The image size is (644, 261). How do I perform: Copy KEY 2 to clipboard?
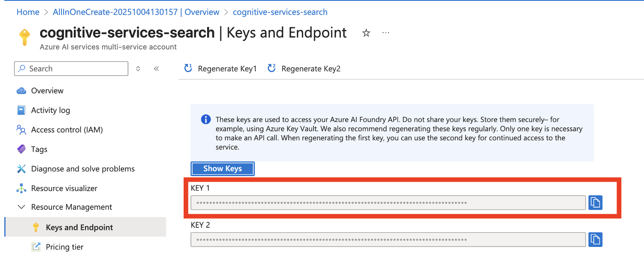(595, 240)
